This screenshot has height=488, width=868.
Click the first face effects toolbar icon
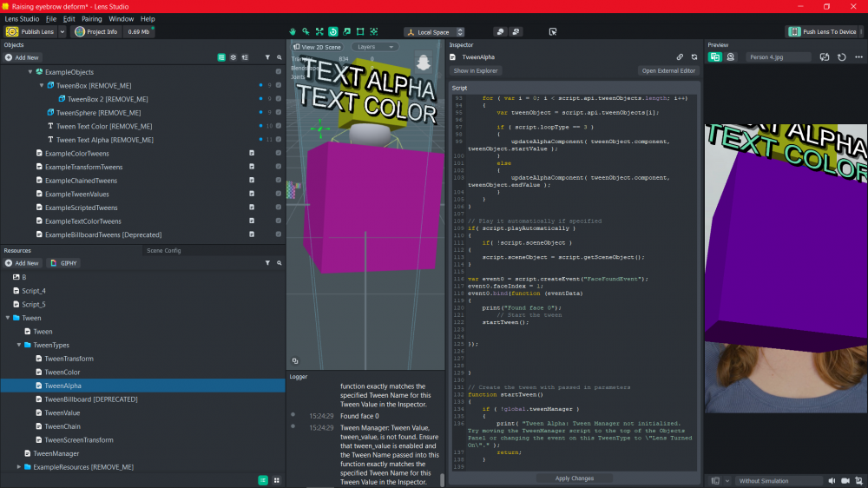(x=501, y=31)
